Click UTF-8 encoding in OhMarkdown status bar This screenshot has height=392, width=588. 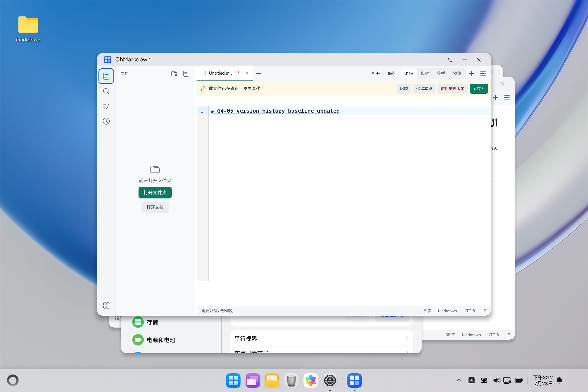(469, 311)
